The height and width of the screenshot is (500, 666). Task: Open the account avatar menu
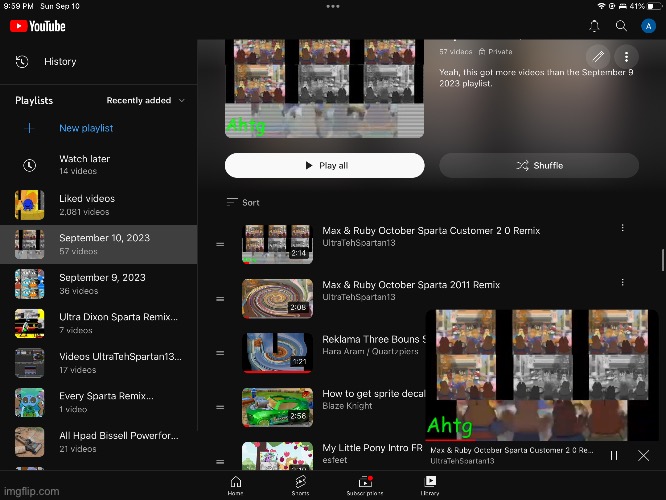pyautogui.click(x=648, y=26)
